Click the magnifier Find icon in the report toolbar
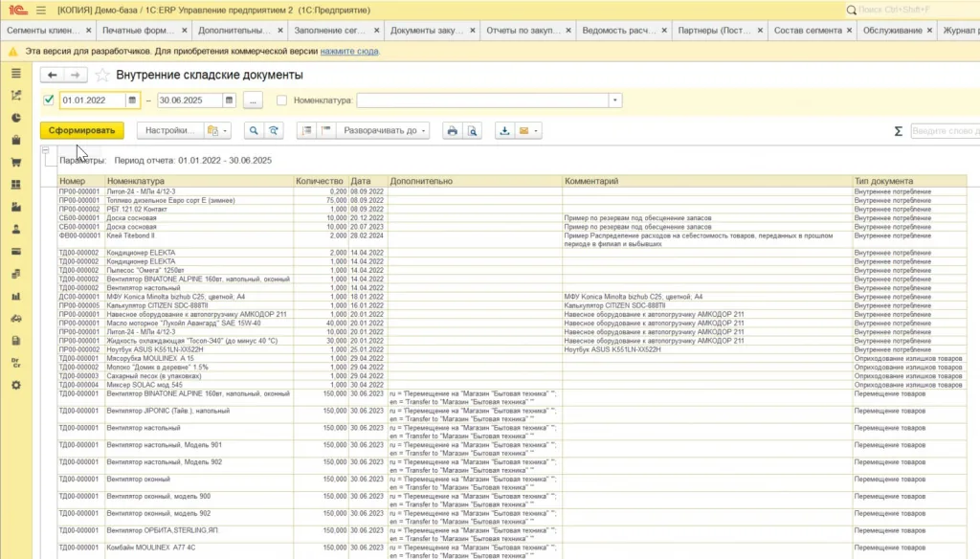Viewport: 980px width, 559px height. (x=254, y=131)
